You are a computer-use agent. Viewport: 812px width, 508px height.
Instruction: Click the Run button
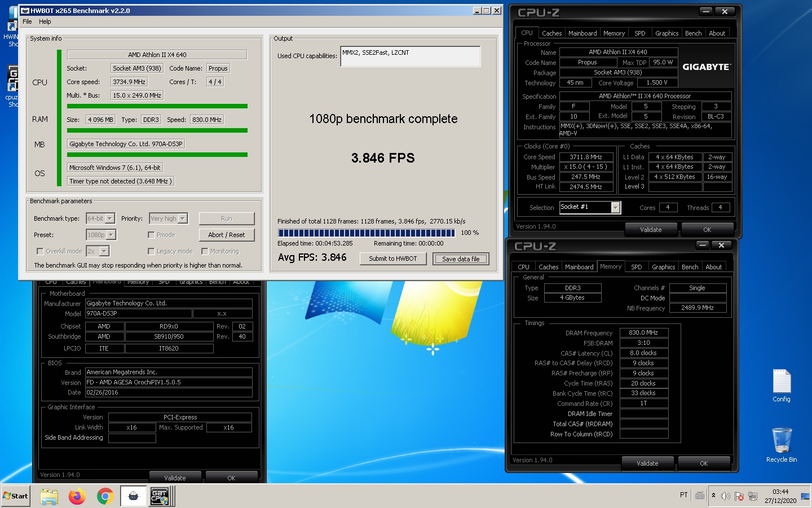point(227,218)
